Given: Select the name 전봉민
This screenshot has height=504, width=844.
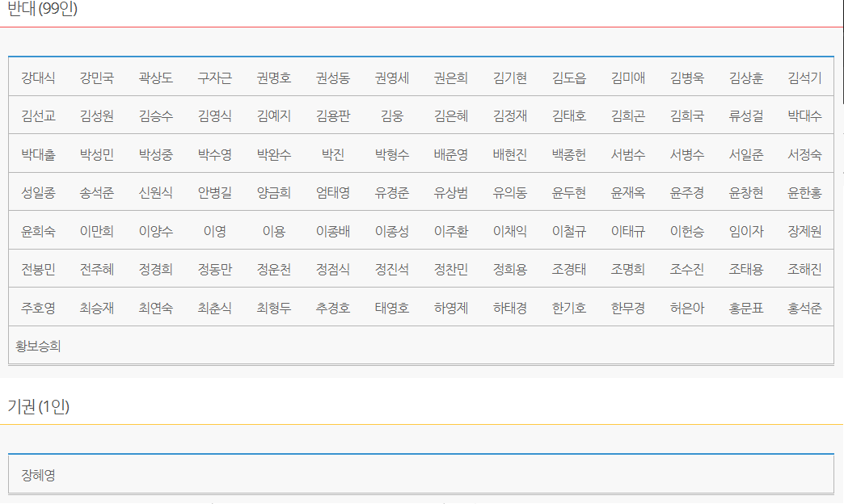Looking at the screenshot, I should [38, 270].
